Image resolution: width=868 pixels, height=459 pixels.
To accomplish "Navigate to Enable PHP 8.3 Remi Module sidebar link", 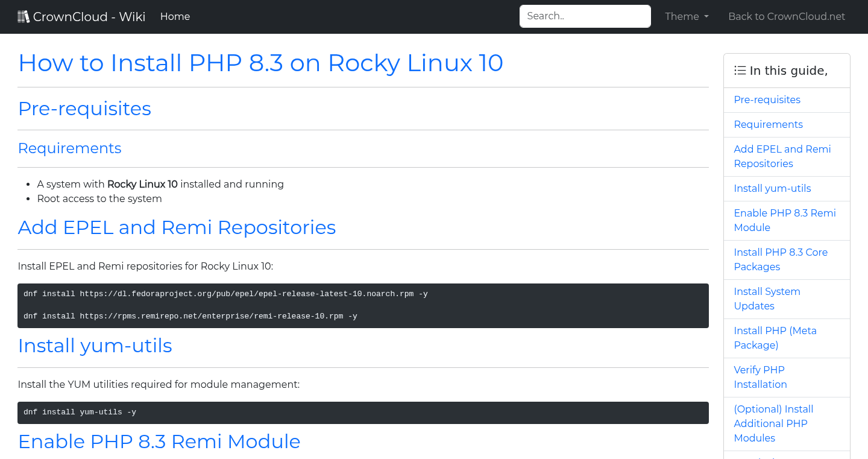I will [x=784, y=221].
